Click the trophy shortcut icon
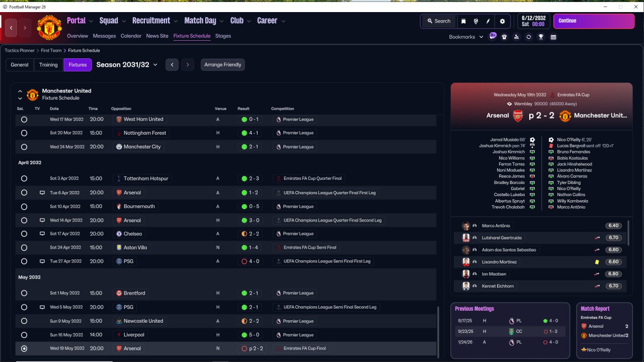The image size is (644, 362). [541, 37]
